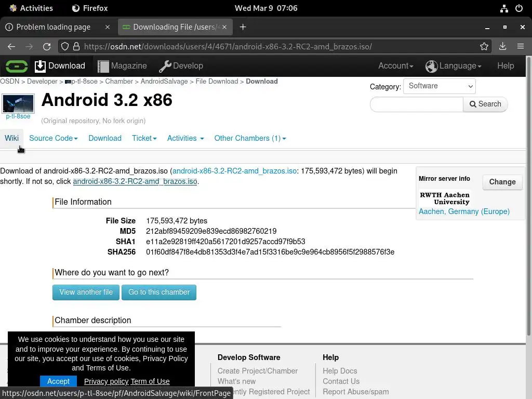Click the Language globe icon
The height and width of the screenshot is (399, 532).
[431, 66]
